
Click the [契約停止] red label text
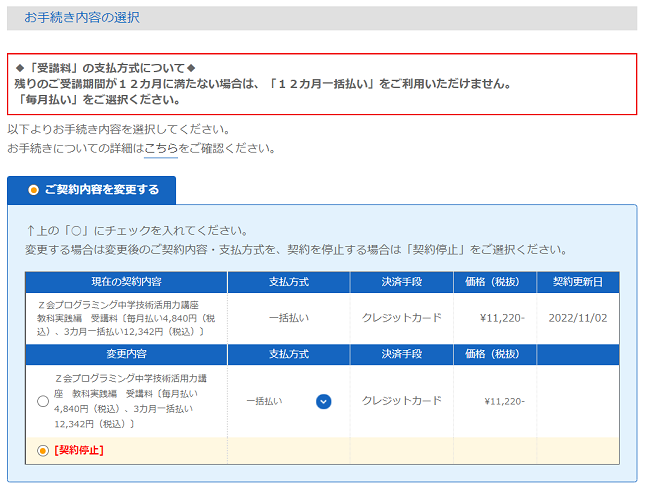(79, 450)
